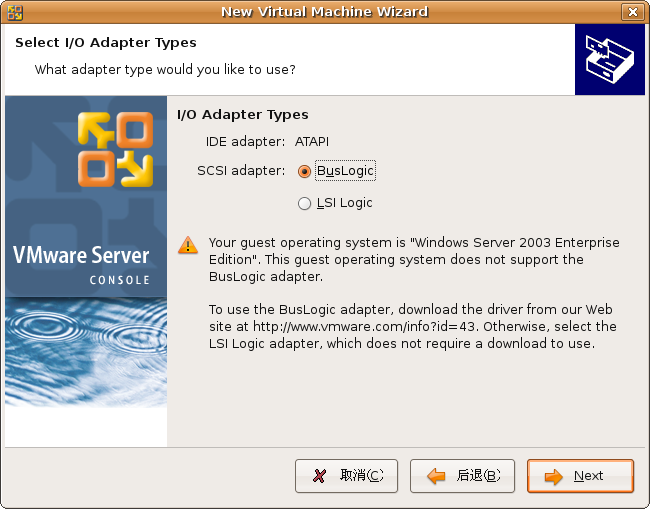
Task: Click the right arrow icon on Next button
Action: coord(553,476)
